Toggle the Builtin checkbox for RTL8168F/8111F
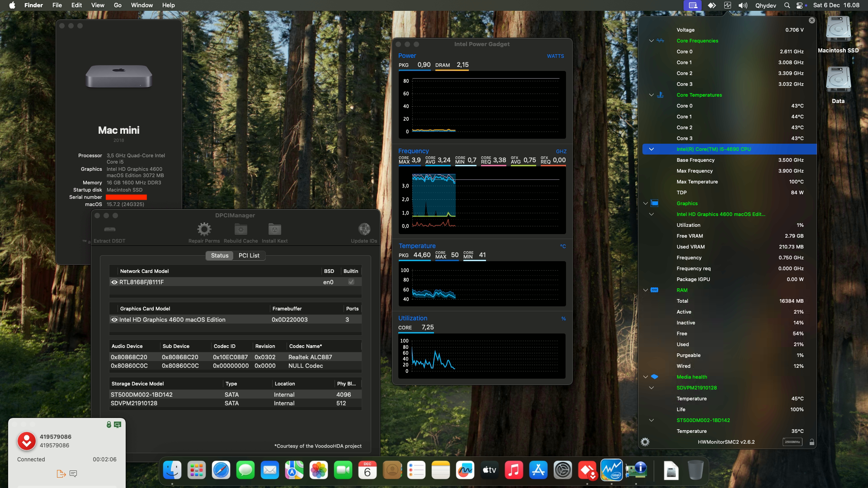This screenshot has height=488, width=868. [x=351, y=282]
